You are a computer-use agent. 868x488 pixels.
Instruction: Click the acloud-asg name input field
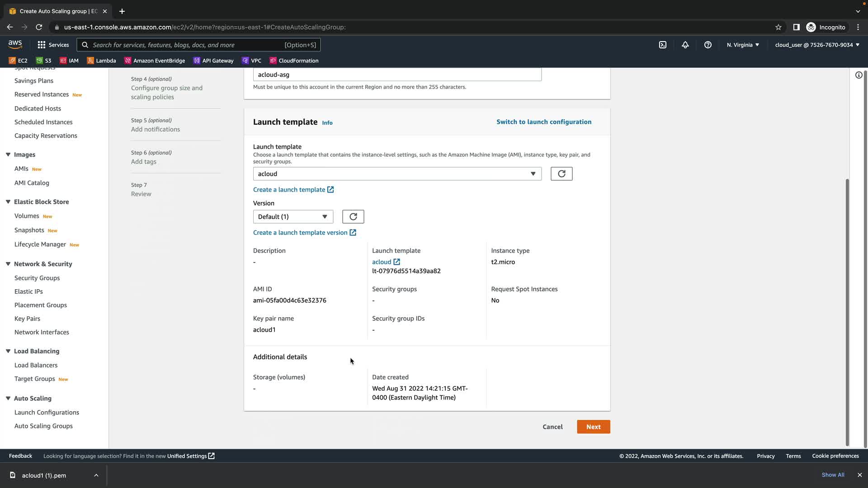point(397,75)
